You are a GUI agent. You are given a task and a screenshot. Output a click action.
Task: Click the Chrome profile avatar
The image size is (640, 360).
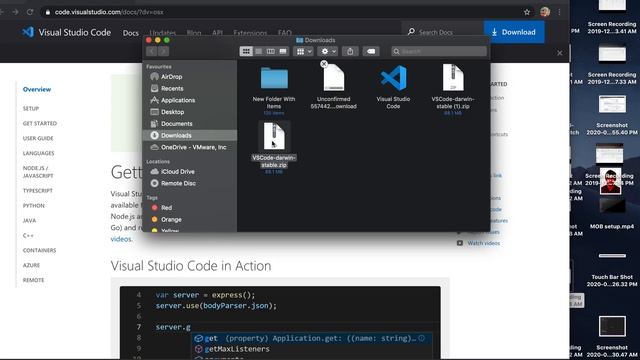click(x=545, y=12)
